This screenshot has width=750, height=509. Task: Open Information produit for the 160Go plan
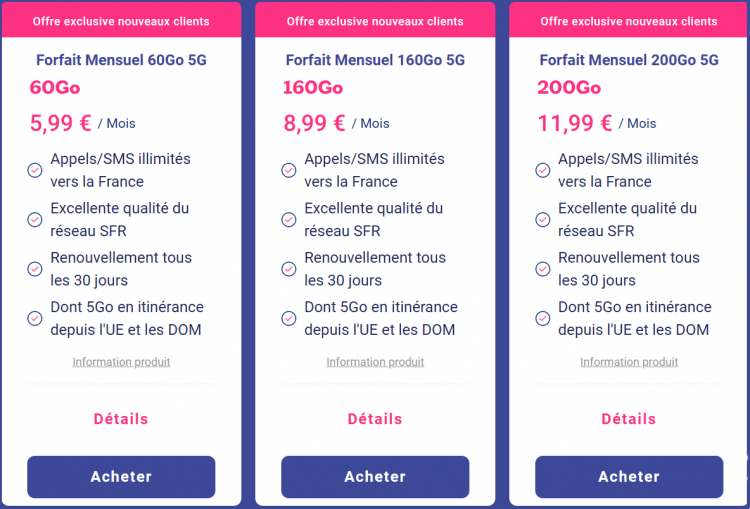point(375,362)
